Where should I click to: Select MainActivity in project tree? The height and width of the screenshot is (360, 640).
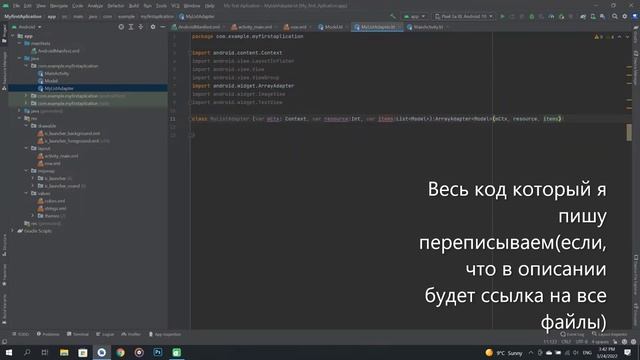[x=57, y=73]
